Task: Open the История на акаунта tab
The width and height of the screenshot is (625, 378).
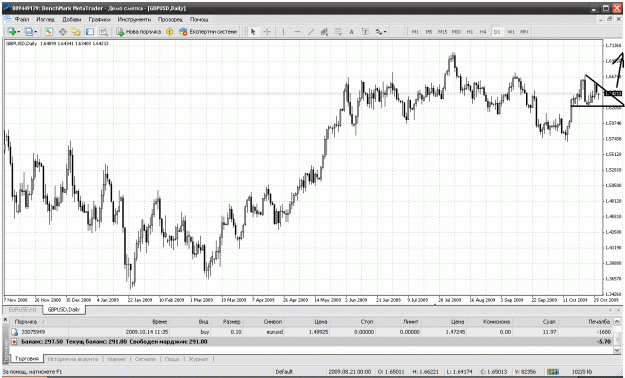Action: click(73, 359)
